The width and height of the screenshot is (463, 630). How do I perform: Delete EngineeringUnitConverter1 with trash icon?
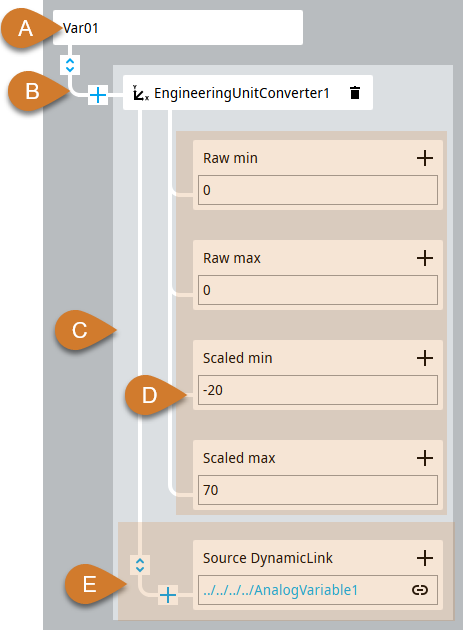[x=354, y=93]
